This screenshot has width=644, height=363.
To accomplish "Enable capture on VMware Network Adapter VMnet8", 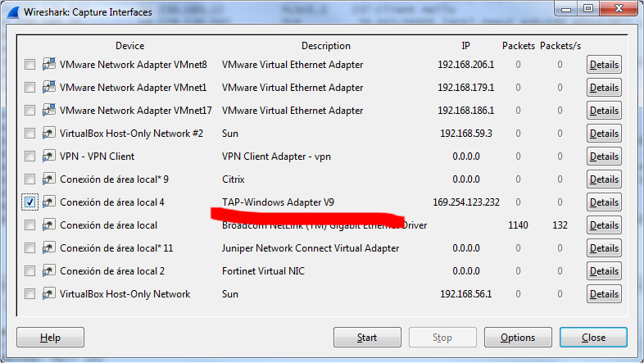I will coord(29,65).
